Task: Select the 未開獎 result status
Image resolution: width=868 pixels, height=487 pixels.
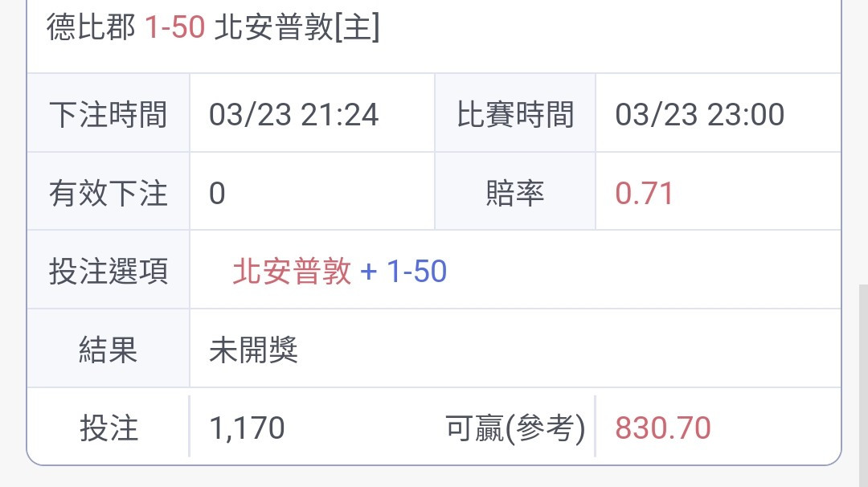Action: click(x=253, y=350)
